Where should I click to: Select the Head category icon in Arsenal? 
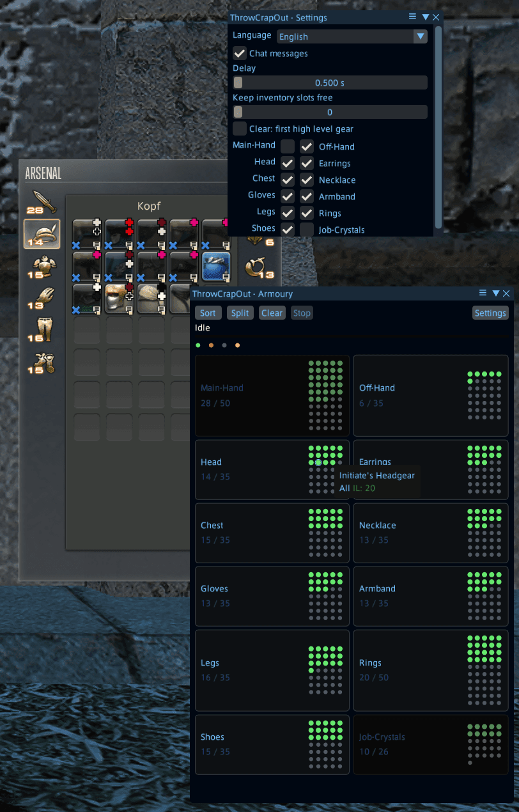pos(42,233)
